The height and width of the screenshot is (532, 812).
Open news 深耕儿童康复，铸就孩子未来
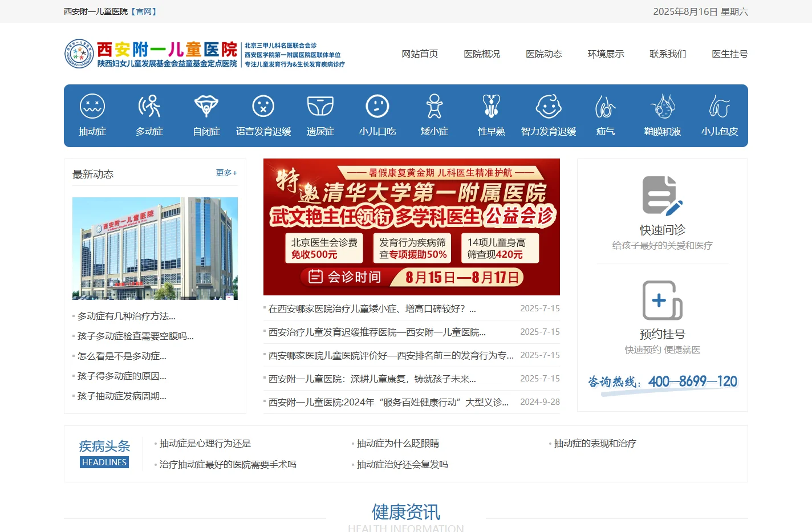coord(372,379)
